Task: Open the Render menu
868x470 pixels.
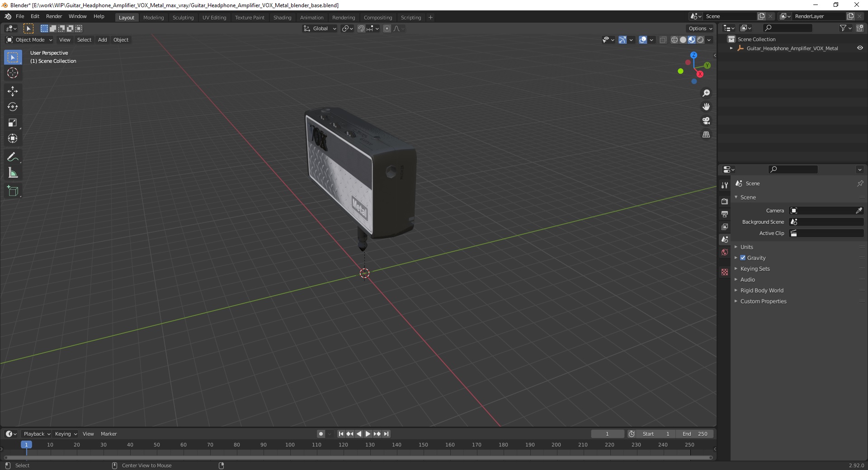Action: pos(54,16)
